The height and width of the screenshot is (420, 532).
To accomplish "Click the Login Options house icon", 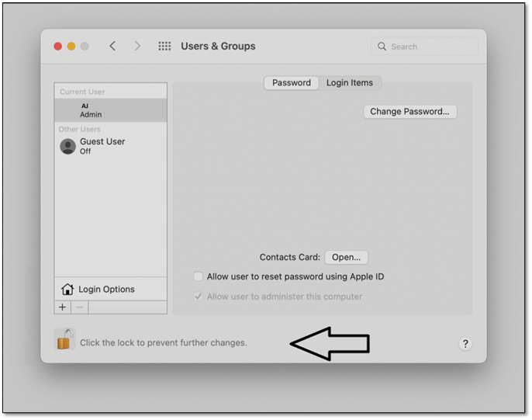I will [x=67, y=290].
